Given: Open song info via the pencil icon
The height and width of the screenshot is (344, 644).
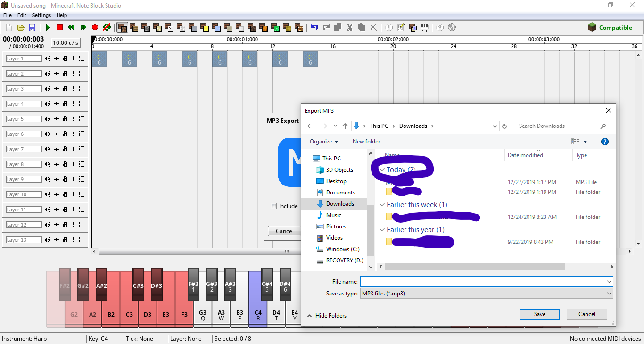Looking at the screenshot, I should click(x=401, y=27).
